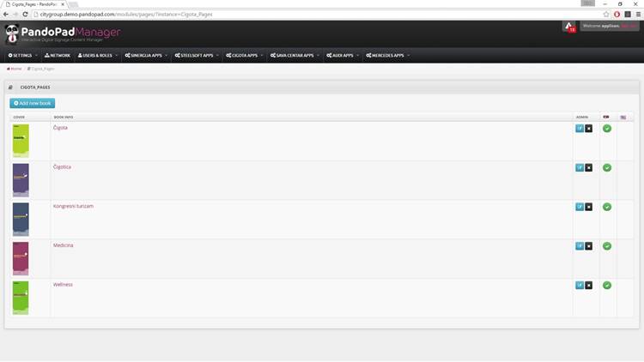Click the first flag language column header icon

pyautogui.click(x=606, y=117)
